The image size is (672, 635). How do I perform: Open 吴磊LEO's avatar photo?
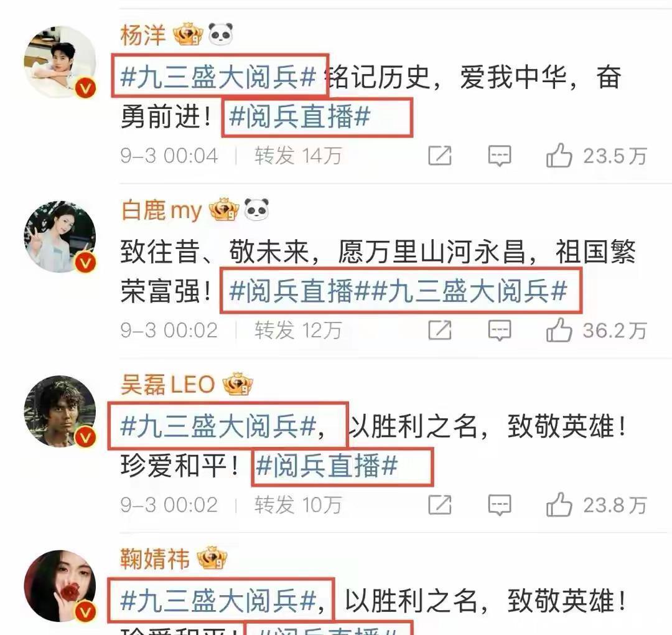pos(60,411)
